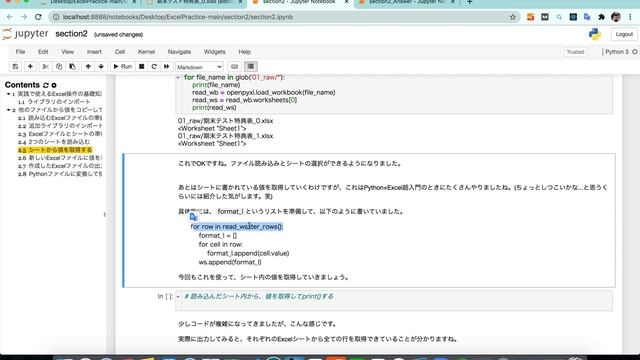Viewport: 640px width, 360px height.
Task: Insert a cell below using the plus icon
Action: click(x=30, y=67)
